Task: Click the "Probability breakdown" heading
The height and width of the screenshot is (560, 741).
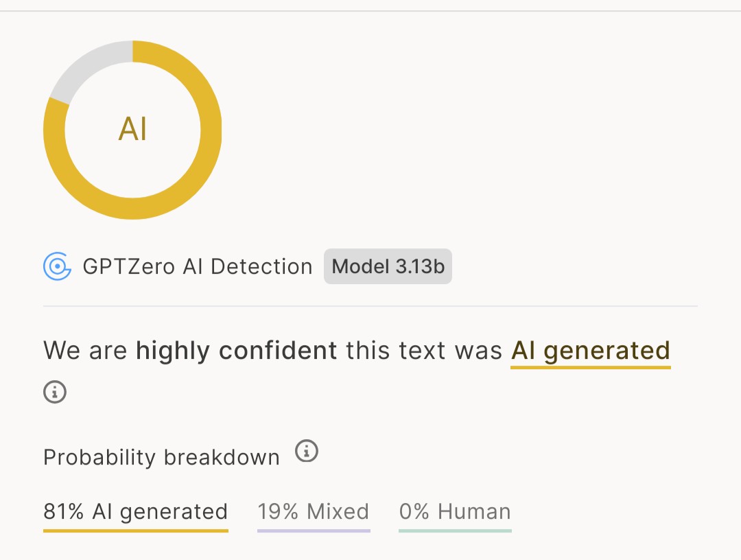Action: 161,457
